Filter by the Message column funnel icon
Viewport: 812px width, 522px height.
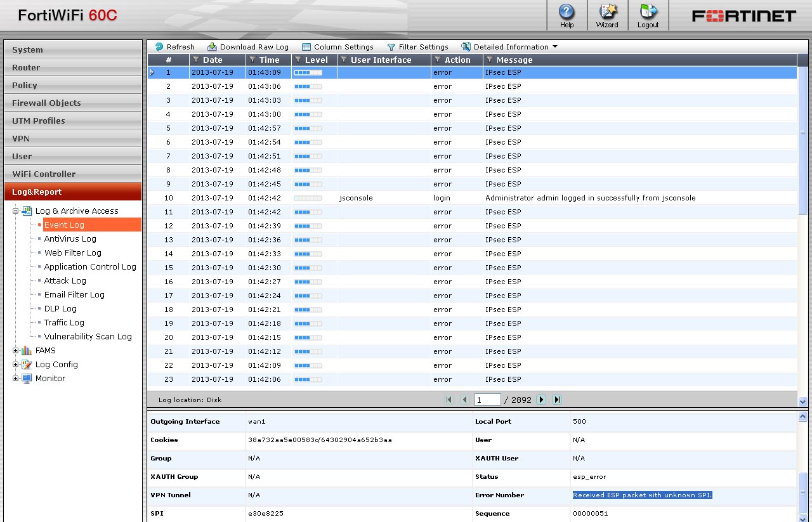click(x=490, y=60)
